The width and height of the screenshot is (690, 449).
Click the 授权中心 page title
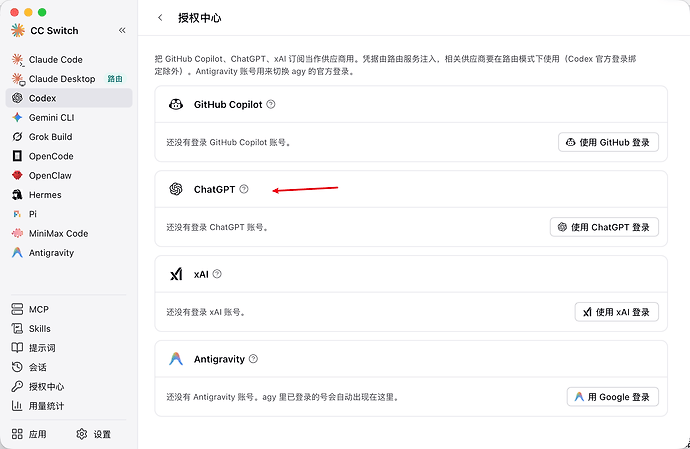click(199, 18)
